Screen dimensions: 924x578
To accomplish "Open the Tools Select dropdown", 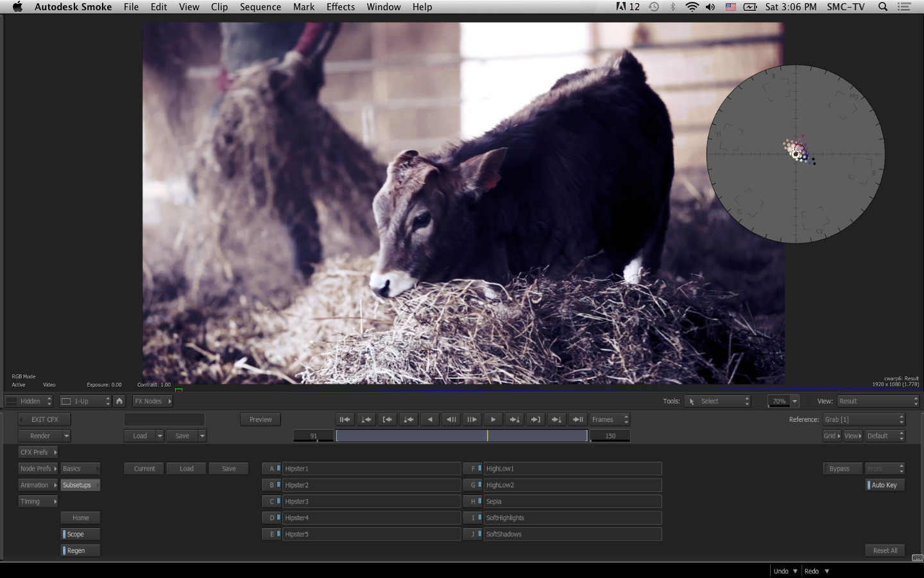I will click(717, 401).
